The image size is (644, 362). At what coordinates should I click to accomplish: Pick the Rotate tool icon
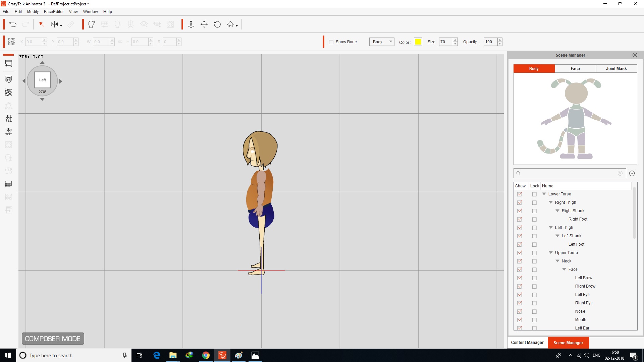point(217,24)
